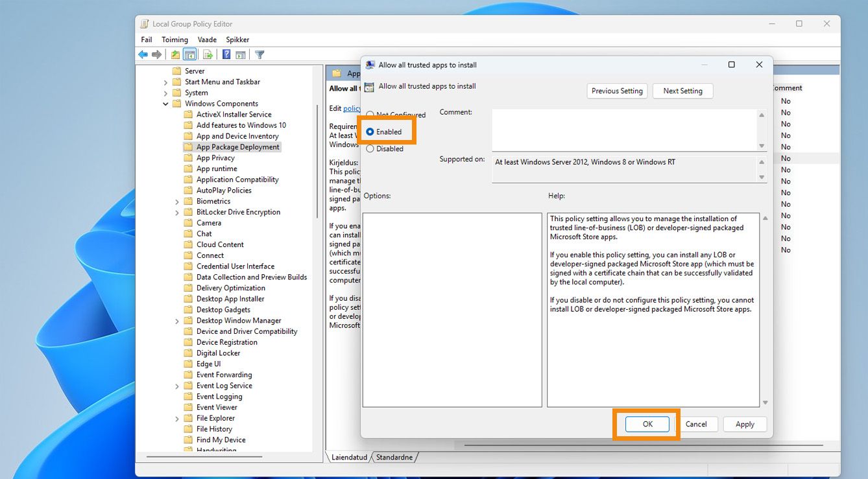Click the Apply button
This screenshot has width=868, height=479.
coord(745,424)
